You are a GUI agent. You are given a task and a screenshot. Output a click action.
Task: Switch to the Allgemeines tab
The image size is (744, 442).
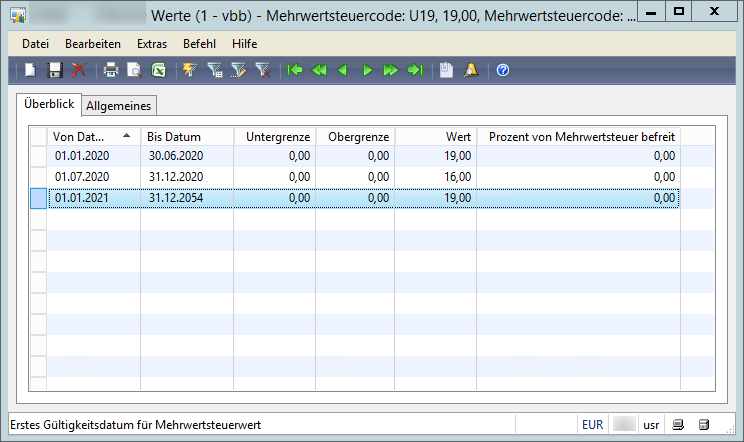click(x=119, y=106)
